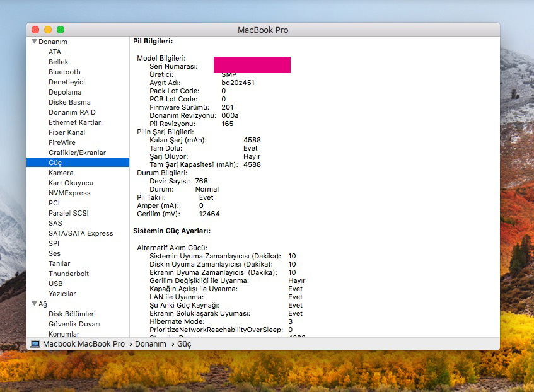
Task: Open the Bellek hardware entry
Action: coord(59,62)
